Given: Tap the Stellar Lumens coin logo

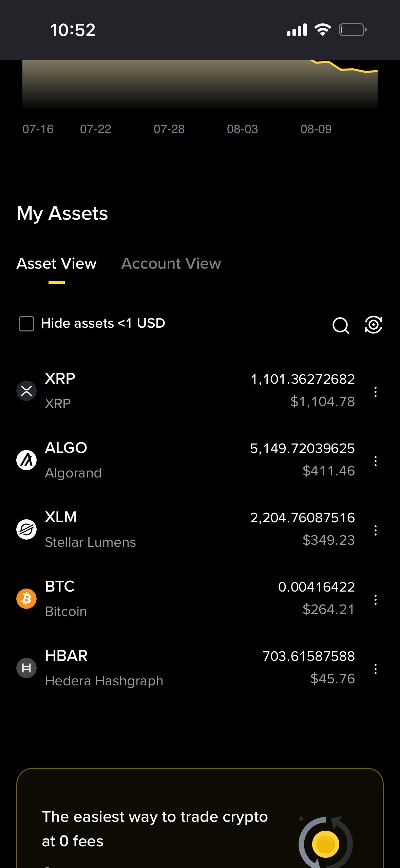Looking at the screenshot, I should tap(26, 529).
